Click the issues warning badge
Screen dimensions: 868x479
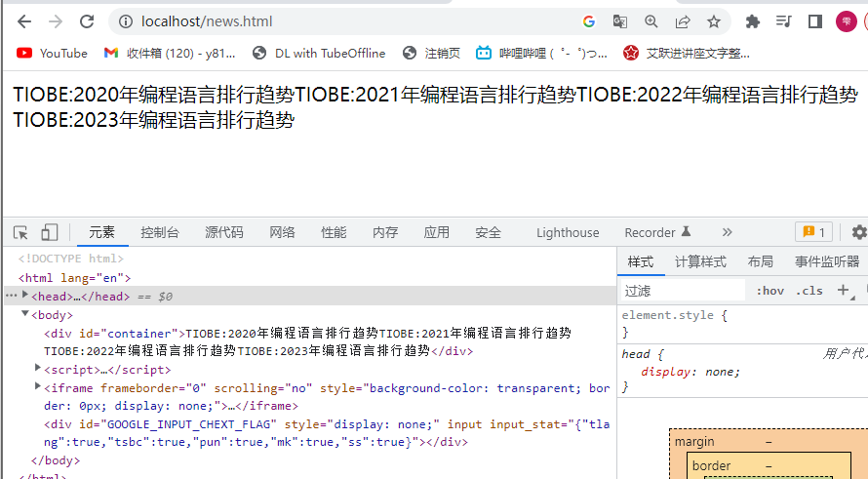tap(812, 232)
